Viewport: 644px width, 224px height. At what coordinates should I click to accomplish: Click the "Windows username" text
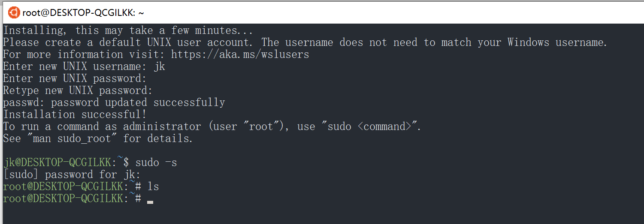557,42
